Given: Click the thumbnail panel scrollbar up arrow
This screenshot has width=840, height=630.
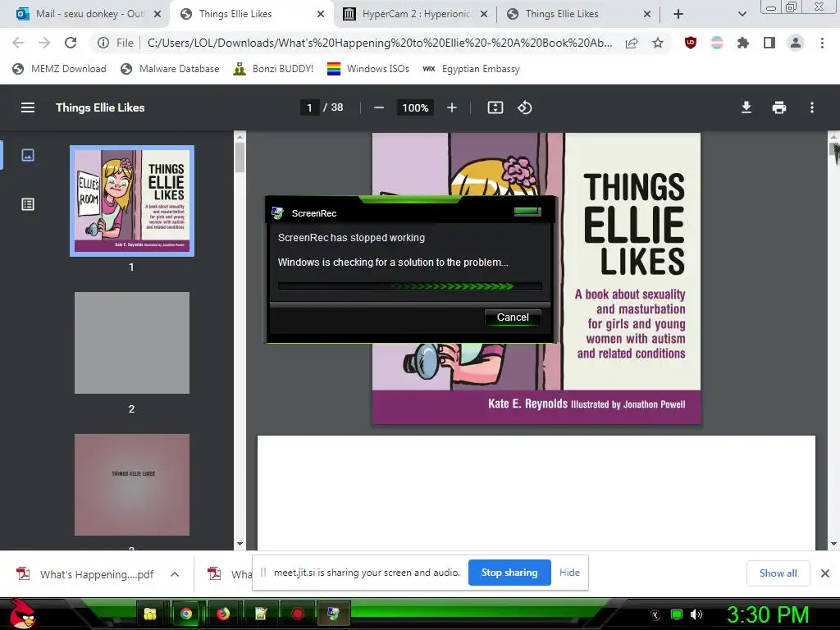Looking at the screenshot, I should click(x=240, y=138).
